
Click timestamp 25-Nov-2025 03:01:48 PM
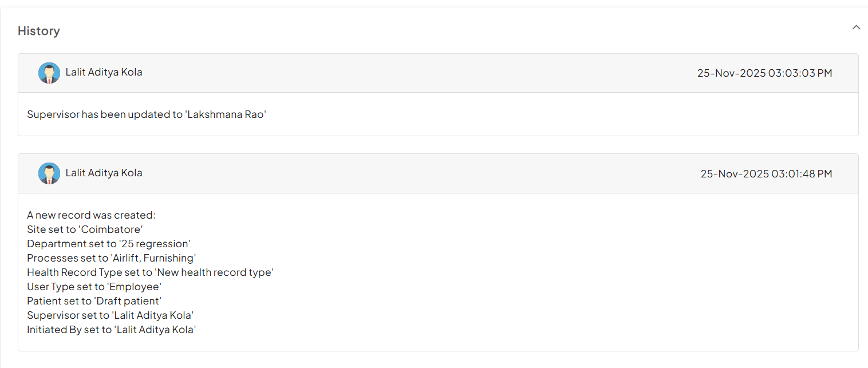766,174
